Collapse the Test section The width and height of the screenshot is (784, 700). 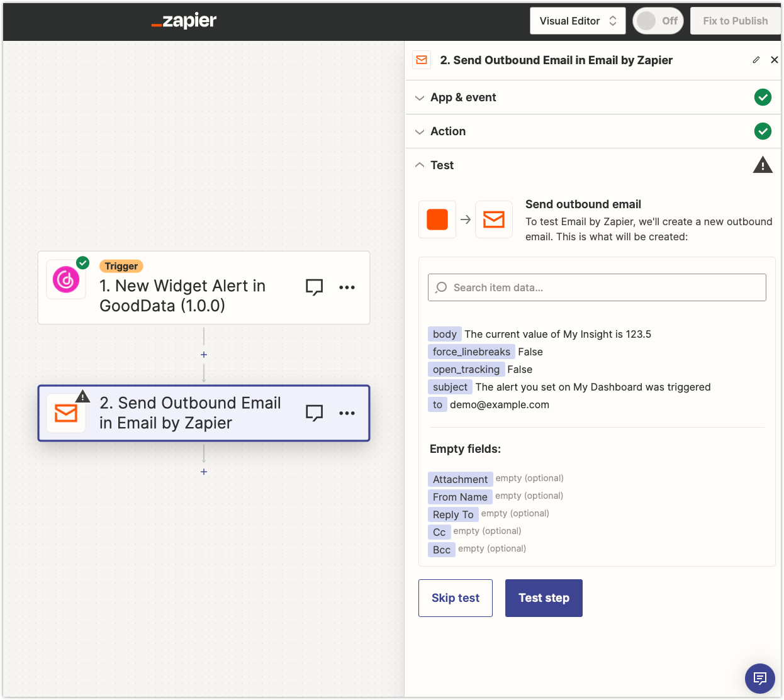click(x=593, y=165)
